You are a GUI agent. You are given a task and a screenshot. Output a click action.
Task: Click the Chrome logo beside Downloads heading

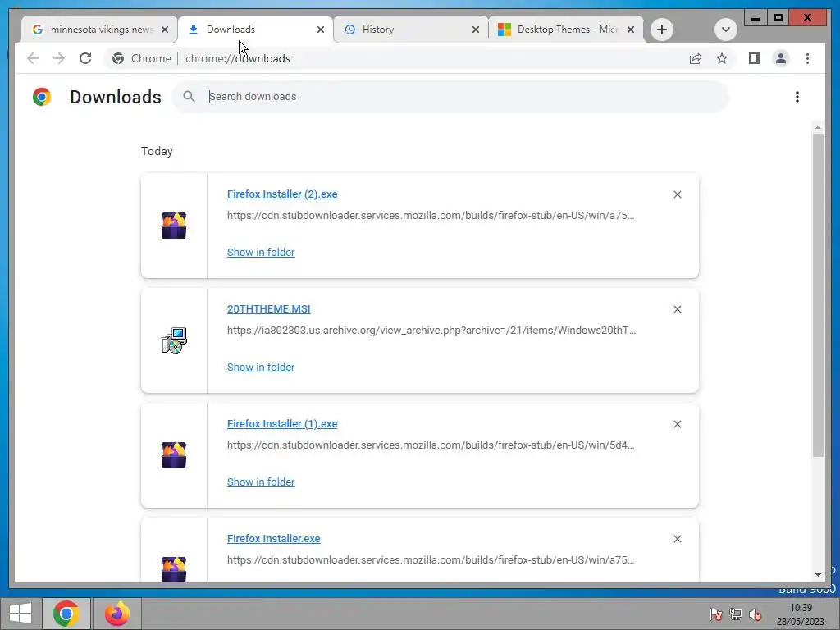pos(42,97)
